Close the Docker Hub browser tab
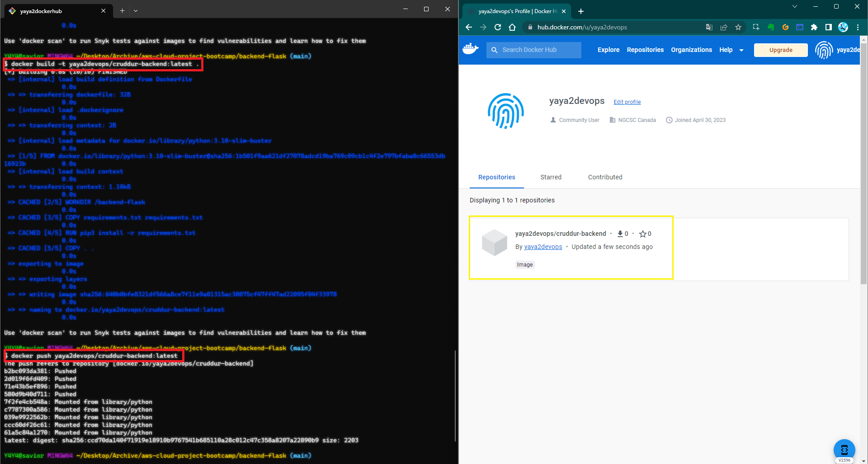 [x=563, y=11]
